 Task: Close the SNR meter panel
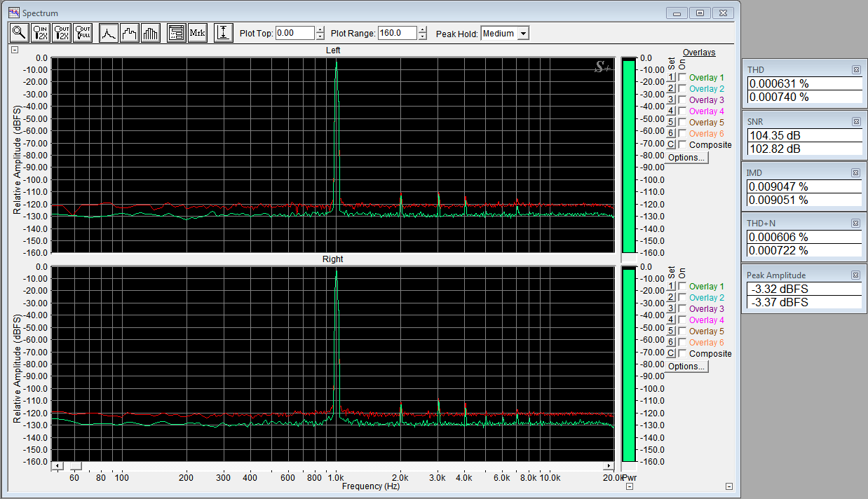tap(856, 121)
